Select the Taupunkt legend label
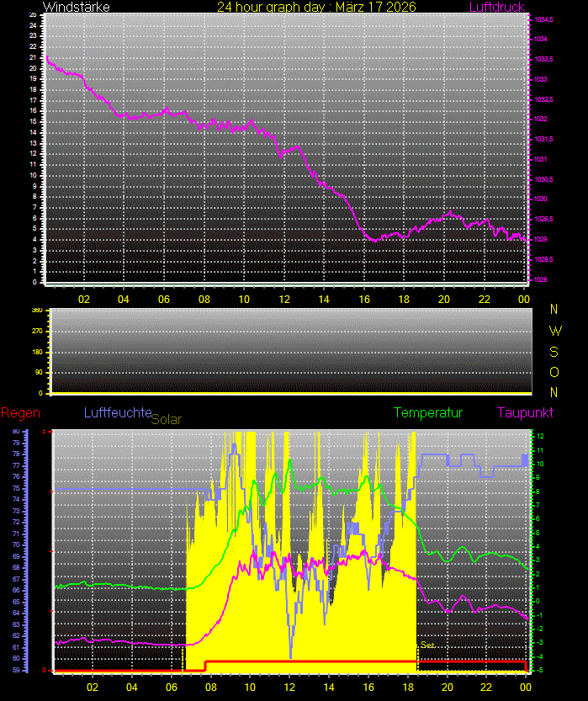This screenshot has height=701, width=588. click(x=525, y=413)
